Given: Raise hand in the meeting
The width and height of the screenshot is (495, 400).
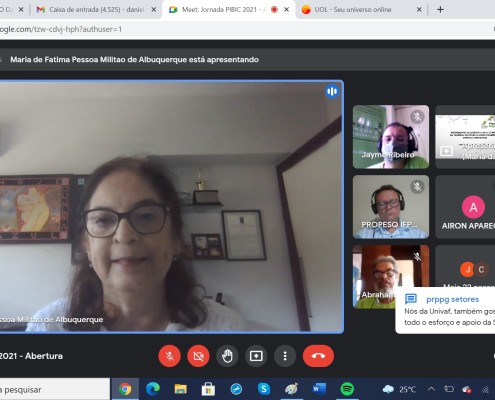Looking at the screenshot, I should point(227,356).
